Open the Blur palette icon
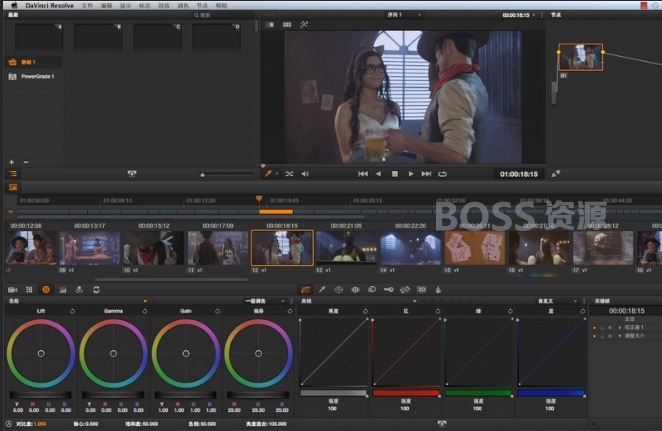Viewport: 662px width, 431px height. click(372, 290)
